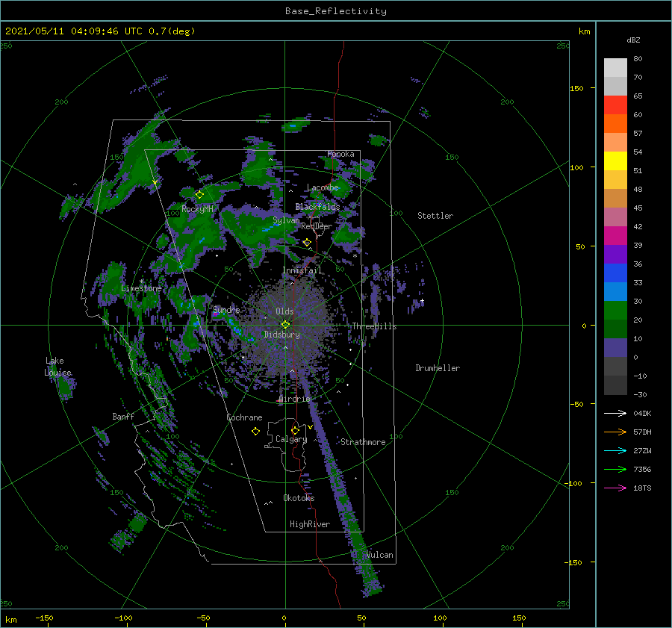Click the Limestone label

click(141, 288)
